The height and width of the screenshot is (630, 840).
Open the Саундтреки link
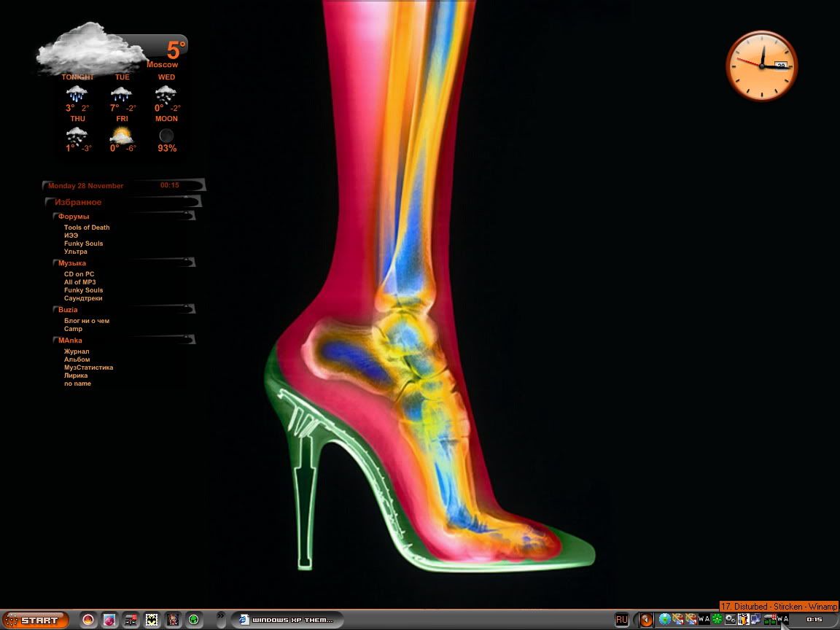pyautogui.click(x=83, y=298)
